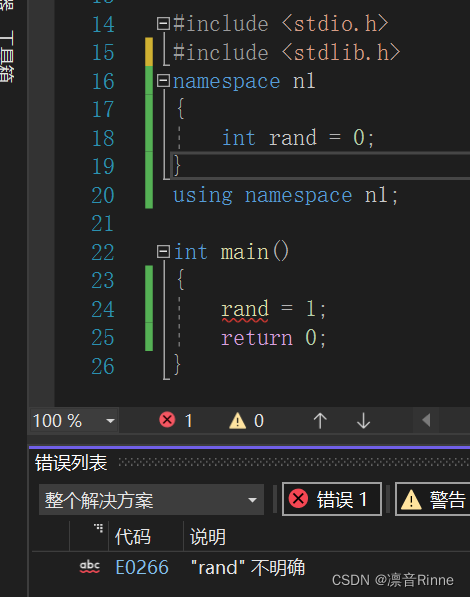The image size is (470, 597).
Task: Click the underlined rand on line 24
Action: coord(245,309)
